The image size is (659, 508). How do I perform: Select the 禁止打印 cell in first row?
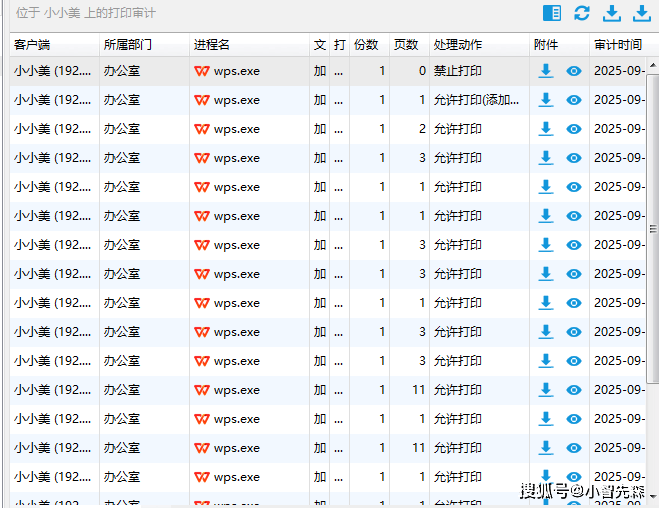[x=457, y=71]
